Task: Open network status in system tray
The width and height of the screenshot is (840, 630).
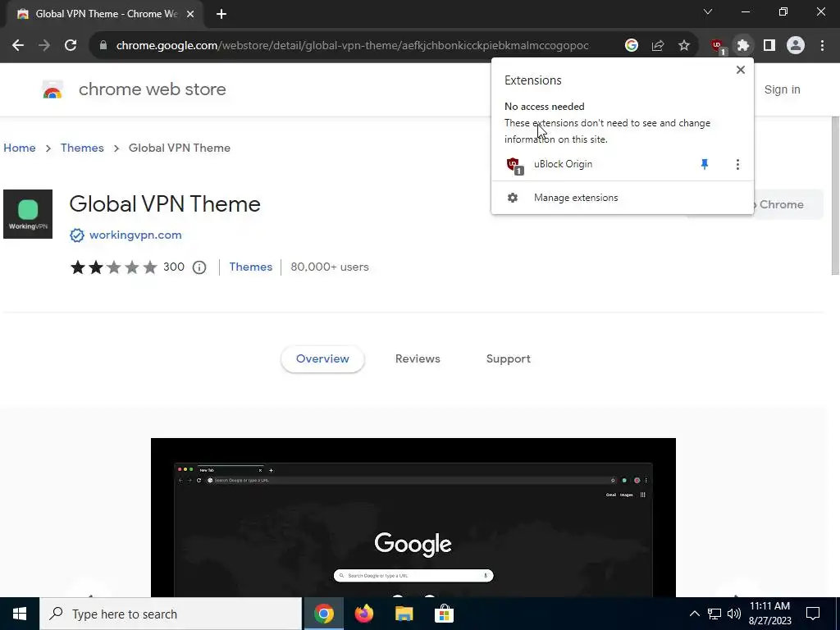Action: (x=714, y=614)
